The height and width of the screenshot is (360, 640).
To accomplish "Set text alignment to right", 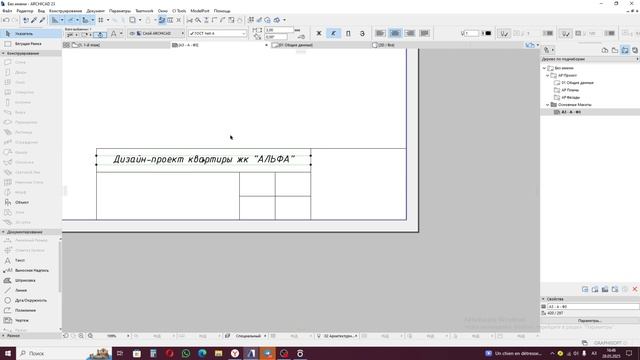I will point(410,33).
